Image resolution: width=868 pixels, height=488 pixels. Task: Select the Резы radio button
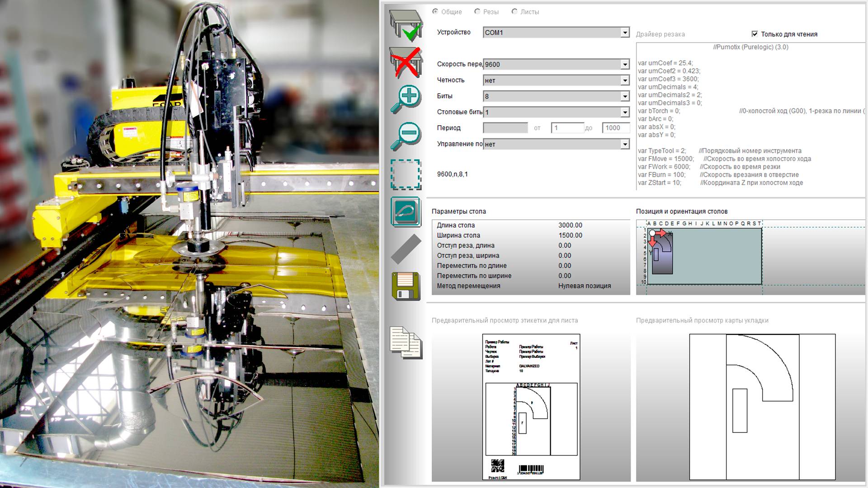coord(477,12)
